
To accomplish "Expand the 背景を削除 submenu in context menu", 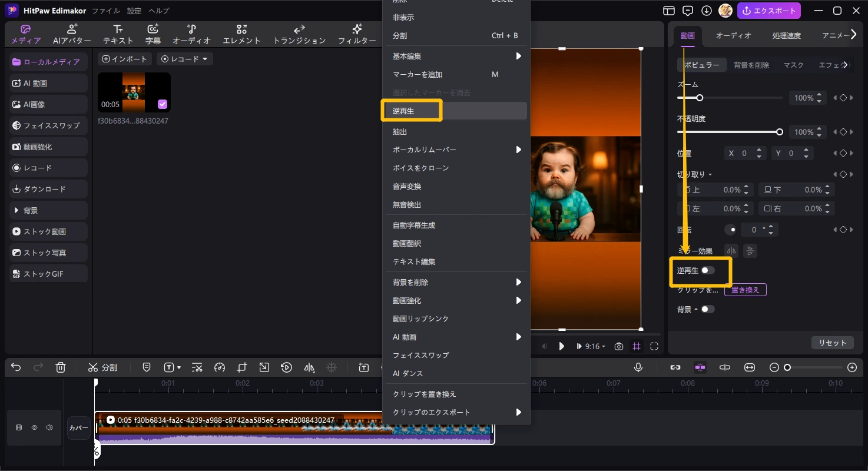I will tap(456, 282).
